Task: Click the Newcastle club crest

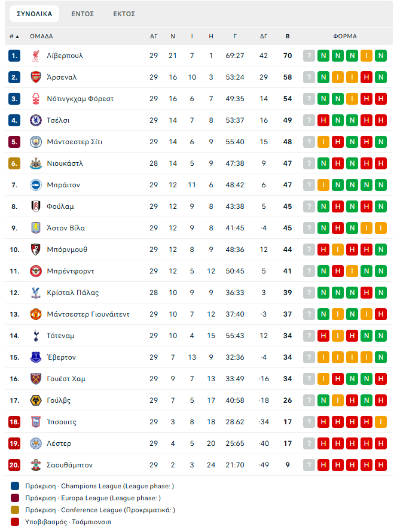Action: pyautogui.click(x=36, y=163)
